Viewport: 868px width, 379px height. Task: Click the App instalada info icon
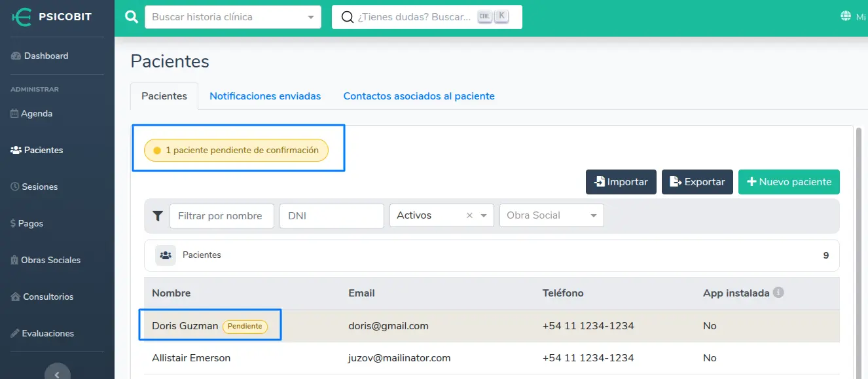pyautogui.click(x=778, y=293)
